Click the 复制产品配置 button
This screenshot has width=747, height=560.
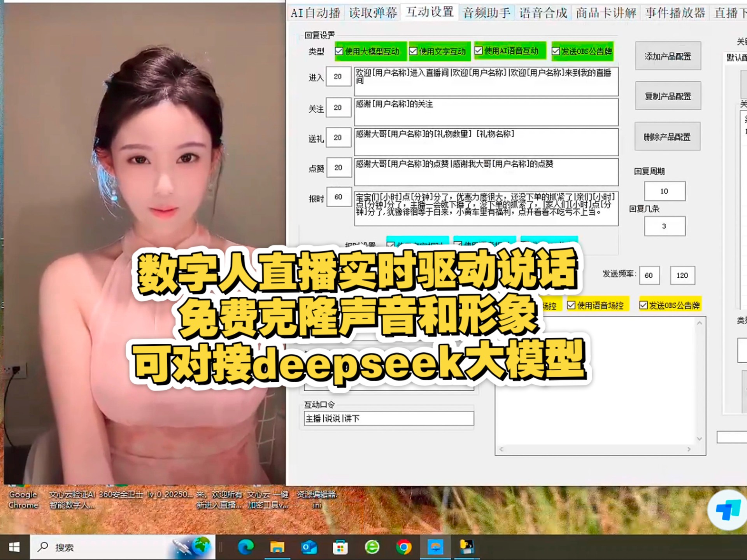(668, 96)
